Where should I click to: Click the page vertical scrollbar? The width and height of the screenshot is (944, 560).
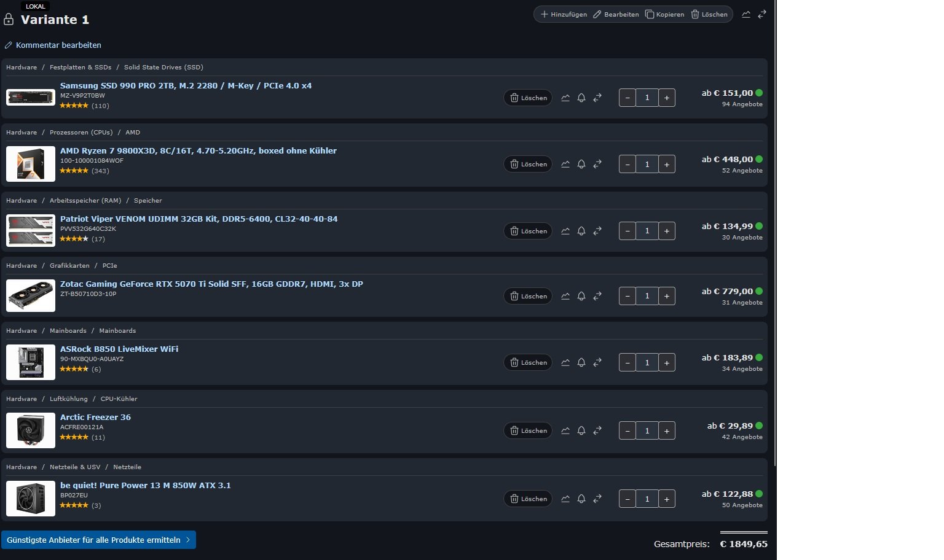(775, 233)
